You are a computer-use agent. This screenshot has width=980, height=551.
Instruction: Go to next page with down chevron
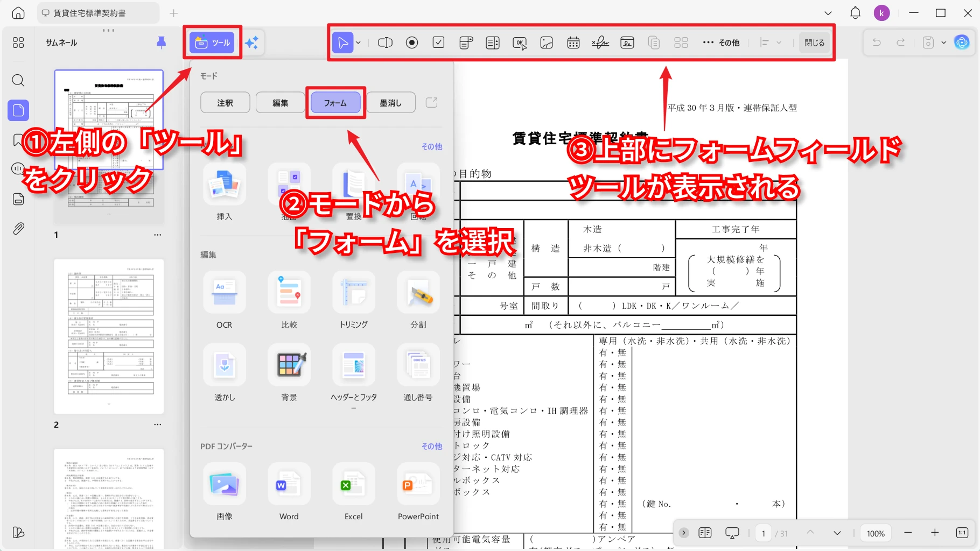click(x=837, y=533)
